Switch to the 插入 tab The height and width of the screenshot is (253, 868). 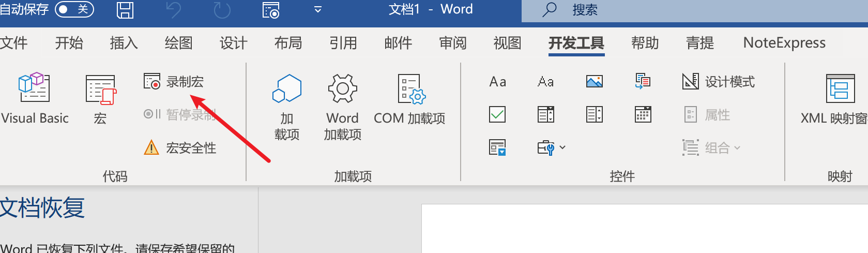pyautogui.click(x=124, y=43)
